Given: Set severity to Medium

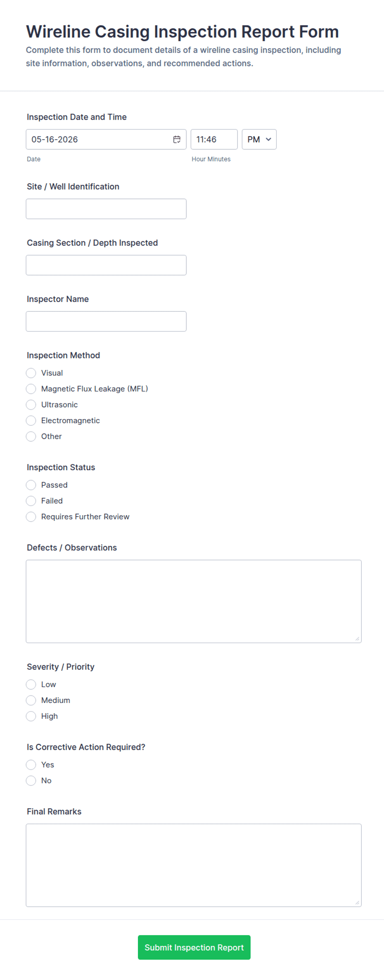Looking at the screenshot, I should click(x=31, y=700).
